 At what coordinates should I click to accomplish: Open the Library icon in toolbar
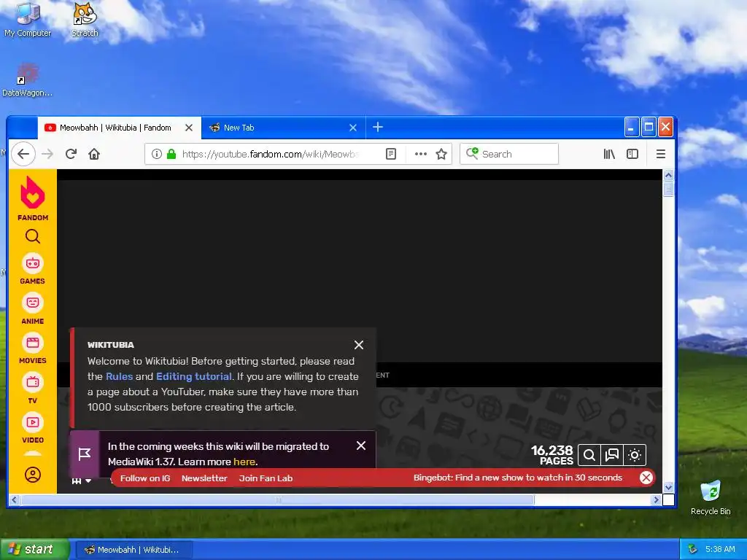click(x=609, y=154)
